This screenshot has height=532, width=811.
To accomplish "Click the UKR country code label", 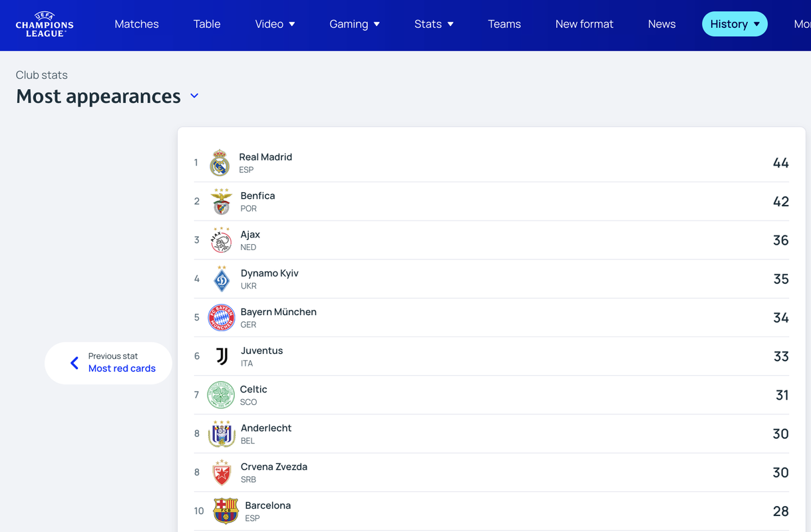I will coord(248,286).
